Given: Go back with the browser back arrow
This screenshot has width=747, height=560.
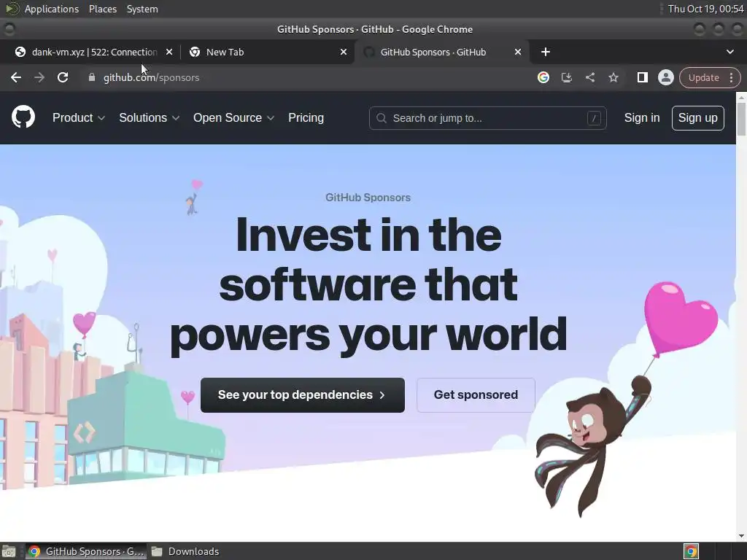Looking at the screenshot, I should click(16, 77).
